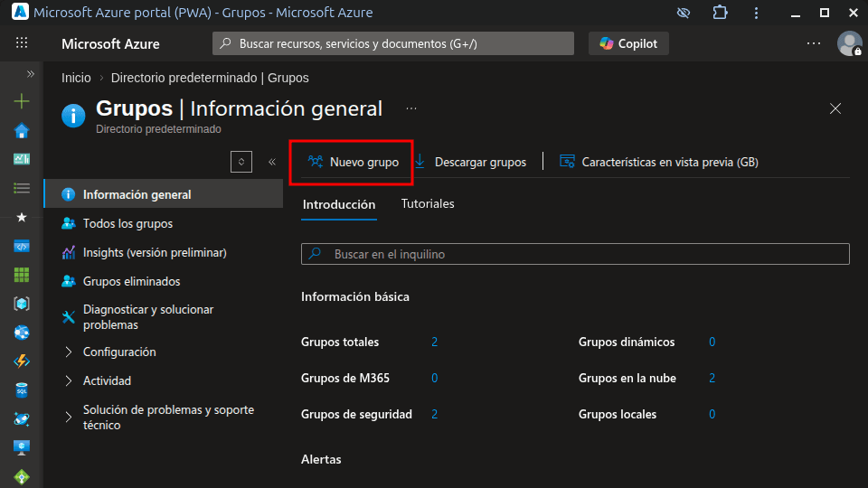This screenshot has height=488, width=868.
Task: Open SQL databases sidebar icon
Action: [22, 390]
